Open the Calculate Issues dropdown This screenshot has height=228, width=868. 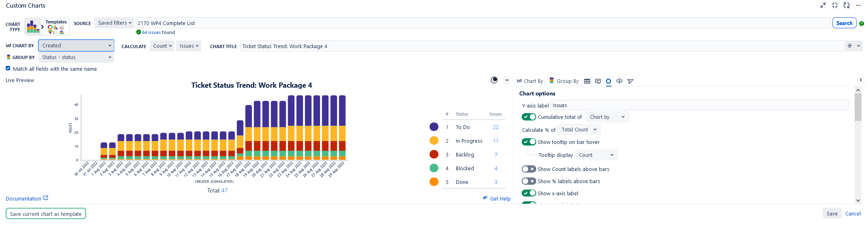(x=189, y=46)
